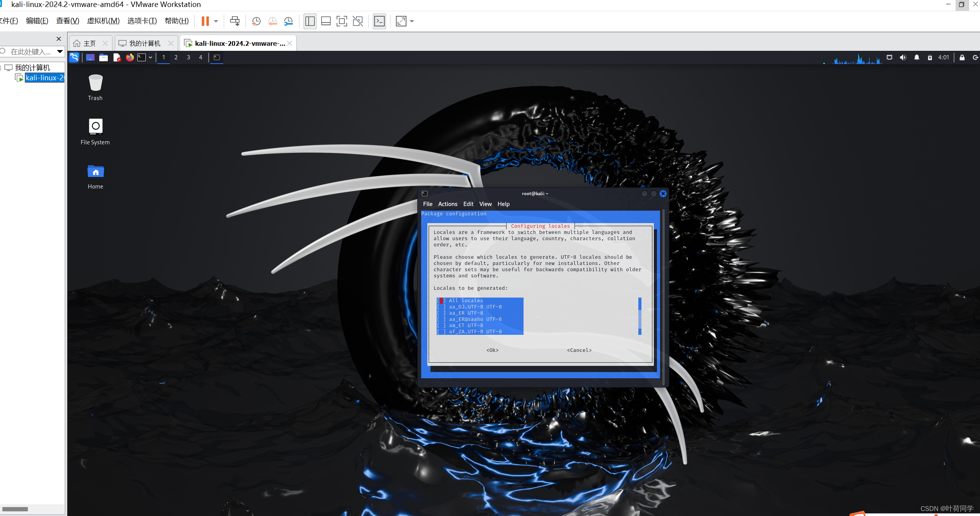
Task: Click the <Cancel> button in locales dialog
Action: pos(579,350)
